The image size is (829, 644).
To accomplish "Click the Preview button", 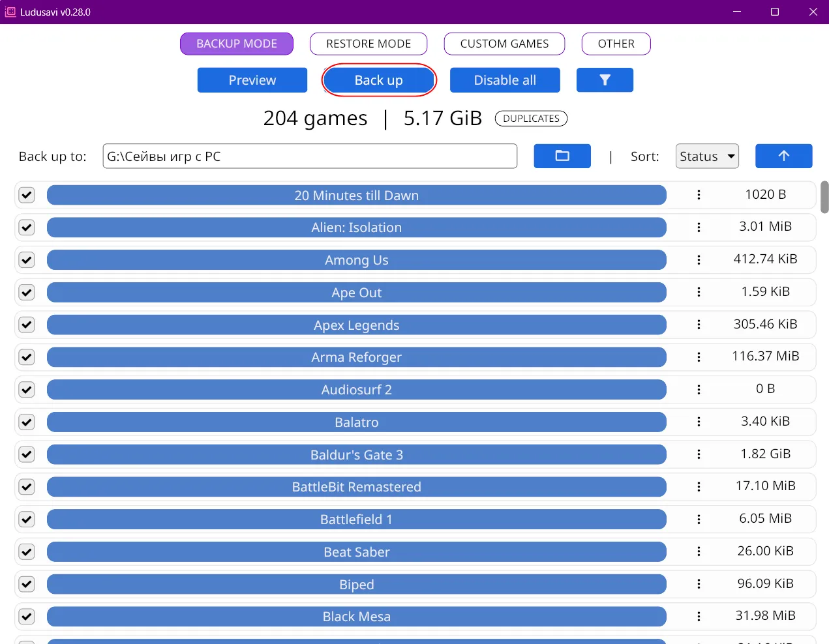I will click(x=252, y=80).
